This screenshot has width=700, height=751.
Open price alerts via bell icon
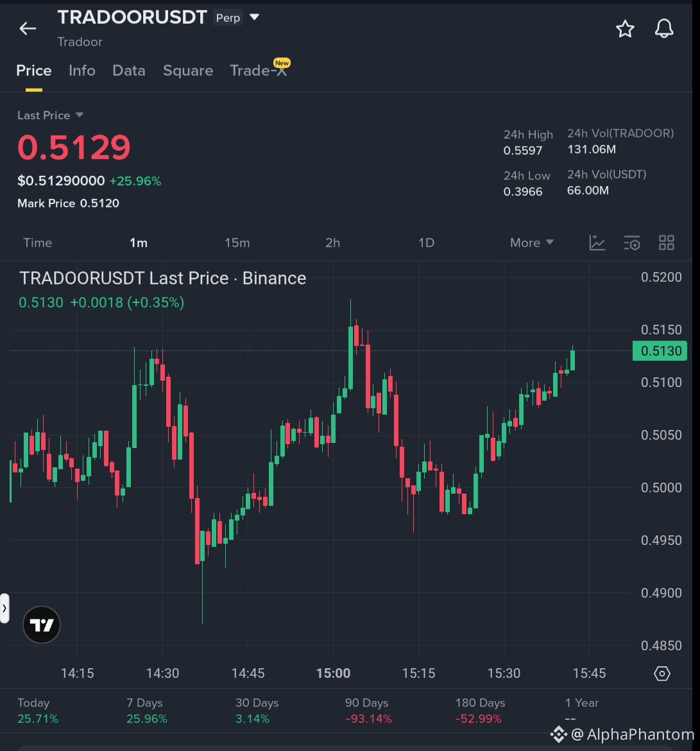[664, 29]
